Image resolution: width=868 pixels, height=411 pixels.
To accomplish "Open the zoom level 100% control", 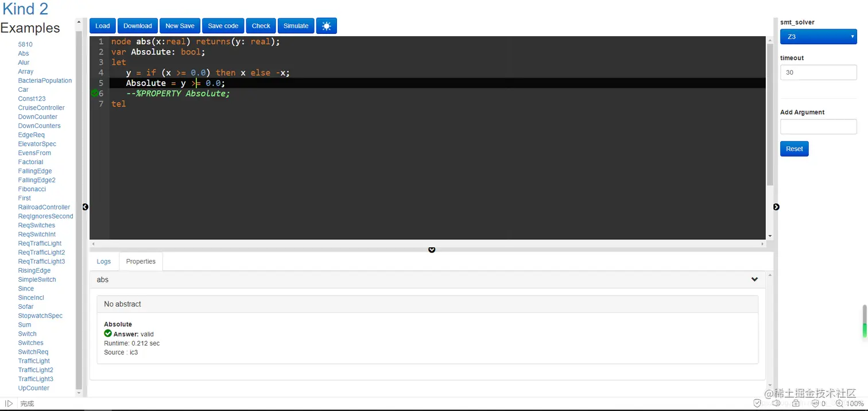I will 850,404.
